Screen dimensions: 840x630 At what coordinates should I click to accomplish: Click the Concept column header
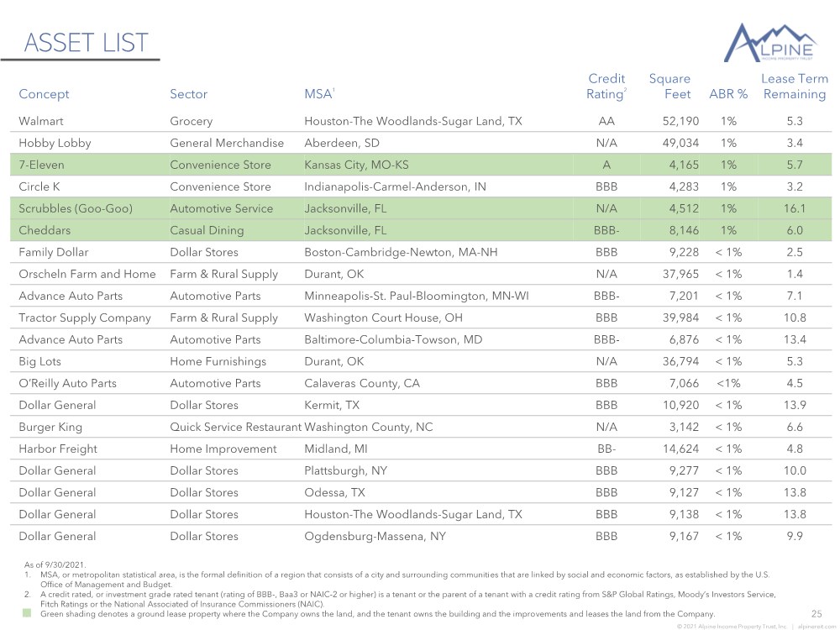point(44,94)
